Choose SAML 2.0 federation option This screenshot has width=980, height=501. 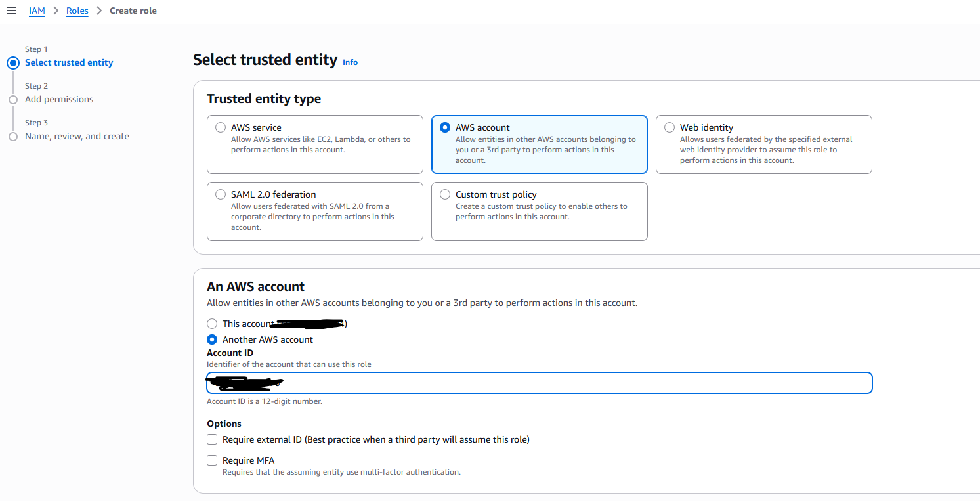click(221, 194)
